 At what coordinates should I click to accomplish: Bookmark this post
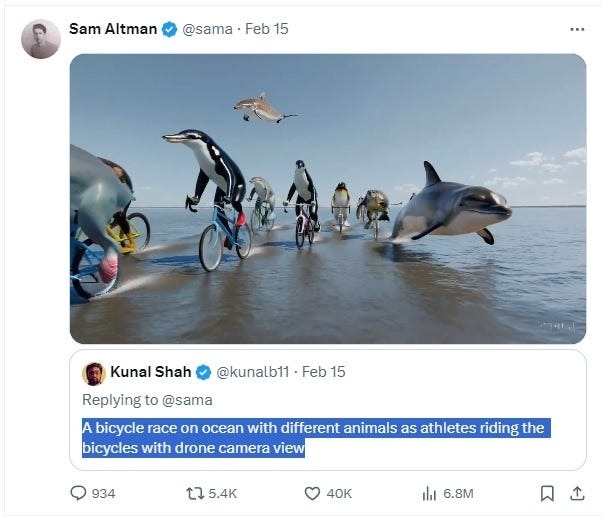[547, 493]
